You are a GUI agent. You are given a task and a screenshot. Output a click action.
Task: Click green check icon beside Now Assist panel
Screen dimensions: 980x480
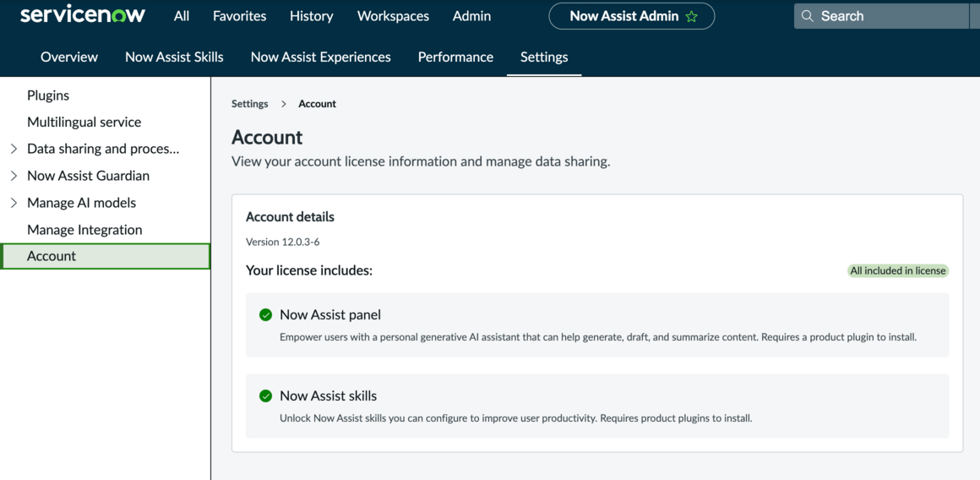click(265, 314)
